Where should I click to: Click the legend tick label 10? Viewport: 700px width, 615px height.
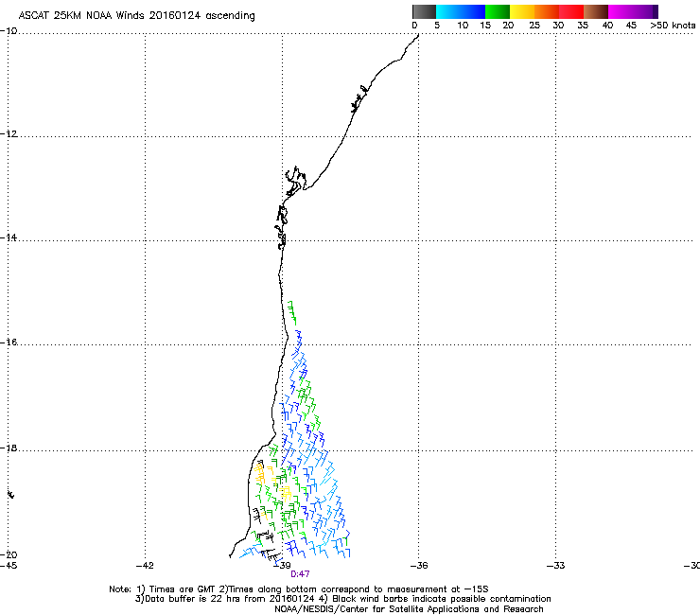click(x=463, y=26)
